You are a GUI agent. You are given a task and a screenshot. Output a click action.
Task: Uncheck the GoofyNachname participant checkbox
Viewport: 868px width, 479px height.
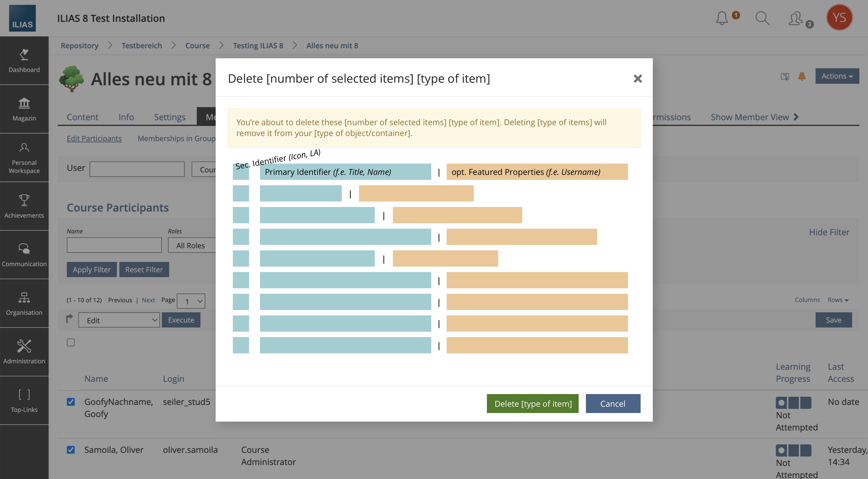click(71, 402)
